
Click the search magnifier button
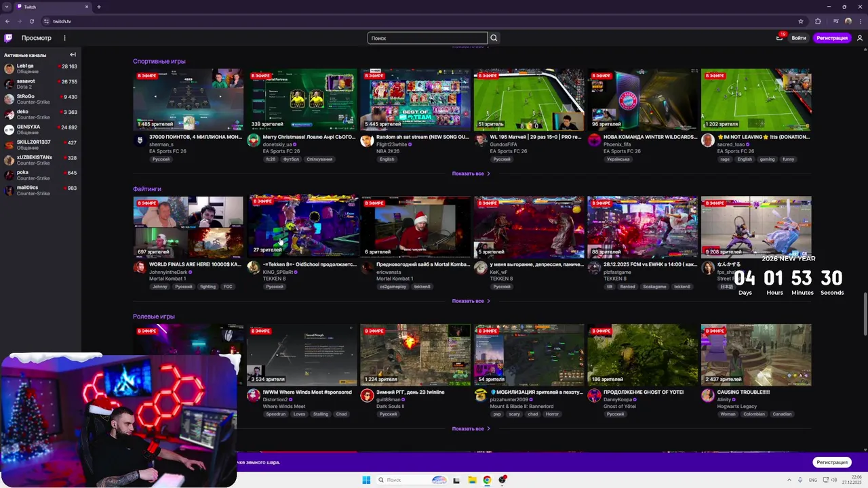[494, 38]
